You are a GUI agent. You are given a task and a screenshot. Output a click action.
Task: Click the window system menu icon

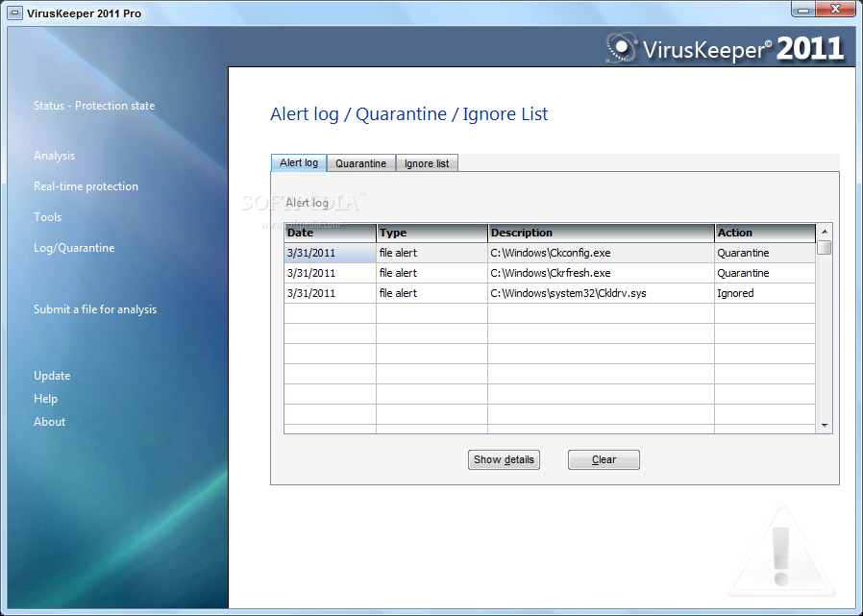coord(15,12)
